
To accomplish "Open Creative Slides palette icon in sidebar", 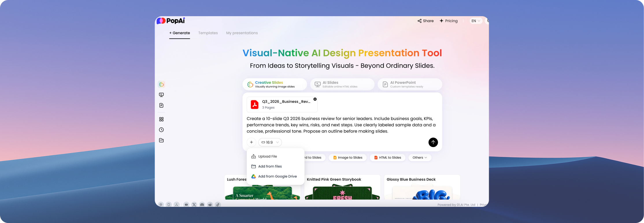I will (161, 84).
